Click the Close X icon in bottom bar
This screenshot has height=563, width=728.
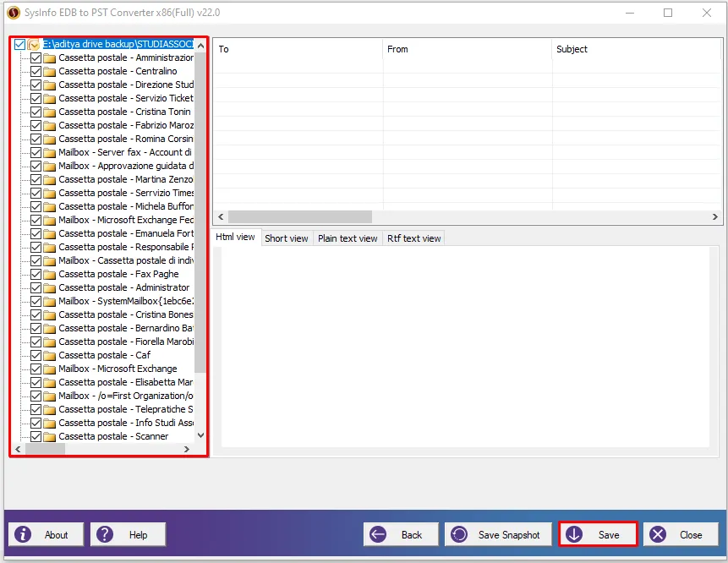(658, 534)
